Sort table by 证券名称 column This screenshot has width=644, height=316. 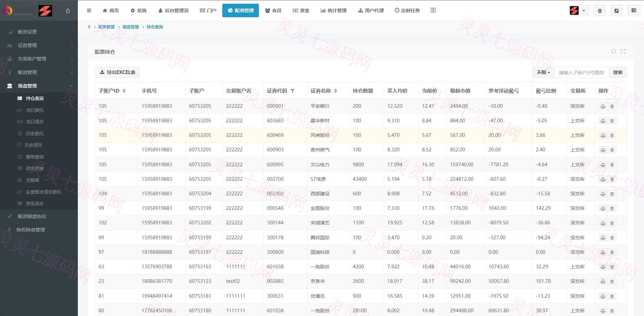335,91
